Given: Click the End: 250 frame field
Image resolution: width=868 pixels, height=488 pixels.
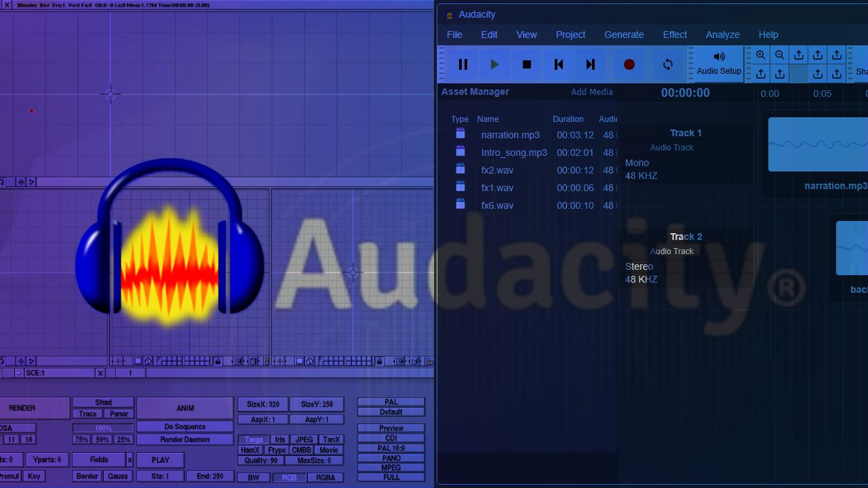Looking at the screenshot, I should (x=210, y=476).
